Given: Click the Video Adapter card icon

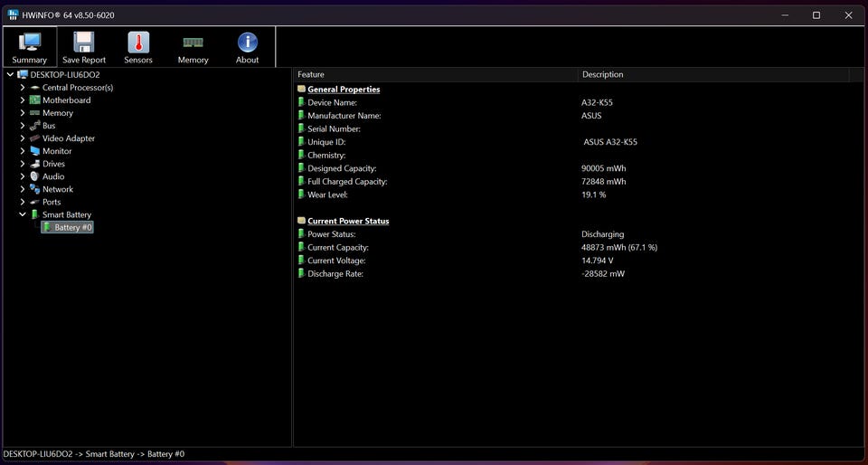Looking at the screenshot, I should [x=35, y=138].
